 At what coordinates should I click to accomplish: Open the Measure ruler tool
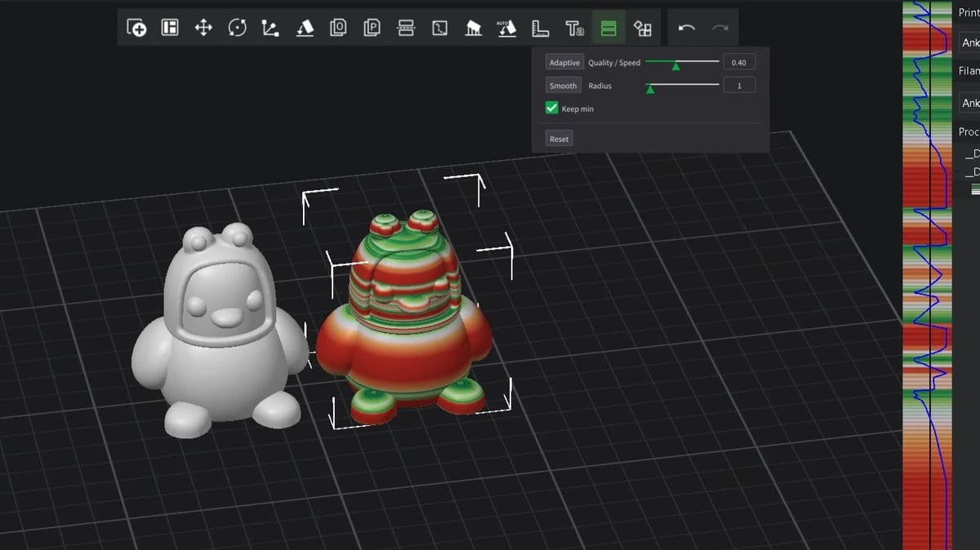click(x=540, y=29)
